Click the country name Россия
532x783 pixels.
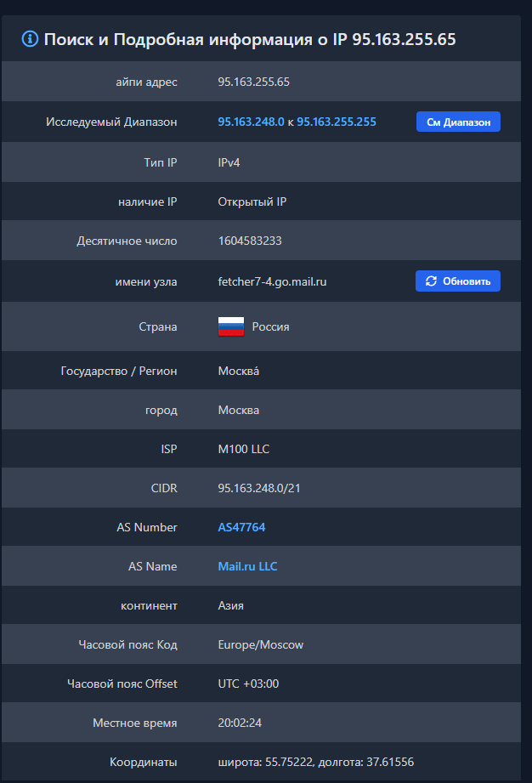pyautogui.click(x=270, y=326)
